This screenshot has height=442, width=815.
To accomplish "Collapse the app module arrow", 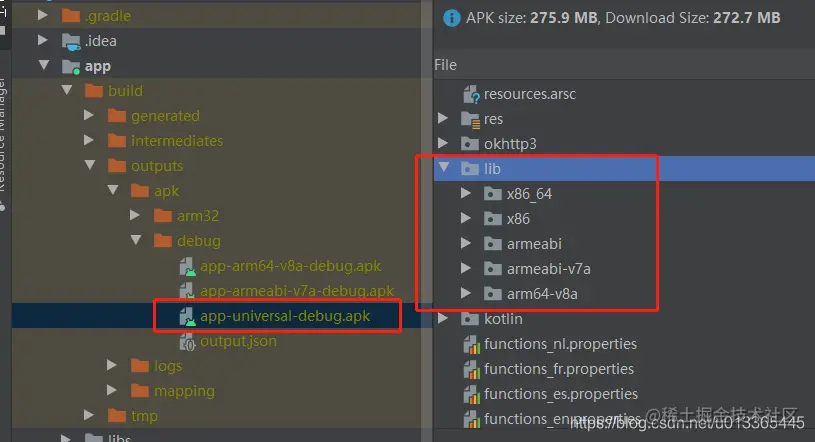I will click(x=44, y=65).
